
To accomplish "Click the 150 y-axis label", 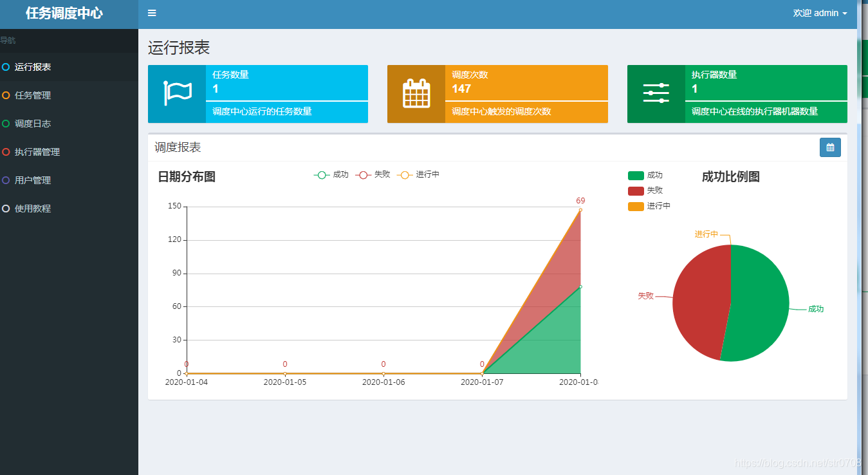I will pyautogui.click(x=174, y=207).
